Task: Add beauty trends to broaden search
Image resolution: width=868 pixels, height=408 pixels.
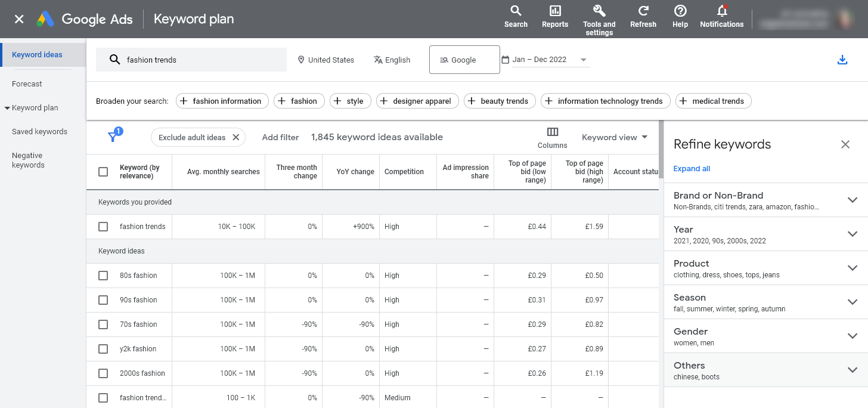Action: [x=500, y=101]
